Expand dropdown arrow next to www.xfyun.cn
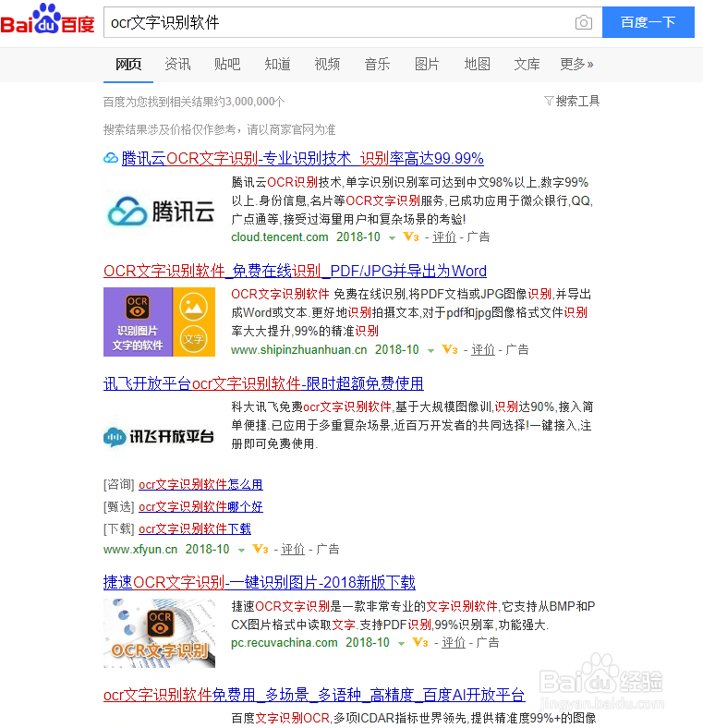Image resolution: width=703 pixels, height=728 pixels. pos(241,551)
